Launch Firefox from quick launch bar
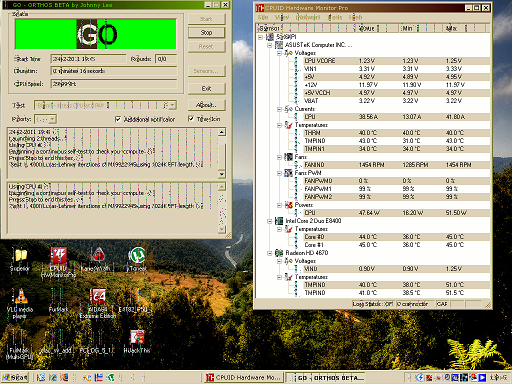Viewport: 512px width, 384px height. pyautogui.click(x=64, y=378)
